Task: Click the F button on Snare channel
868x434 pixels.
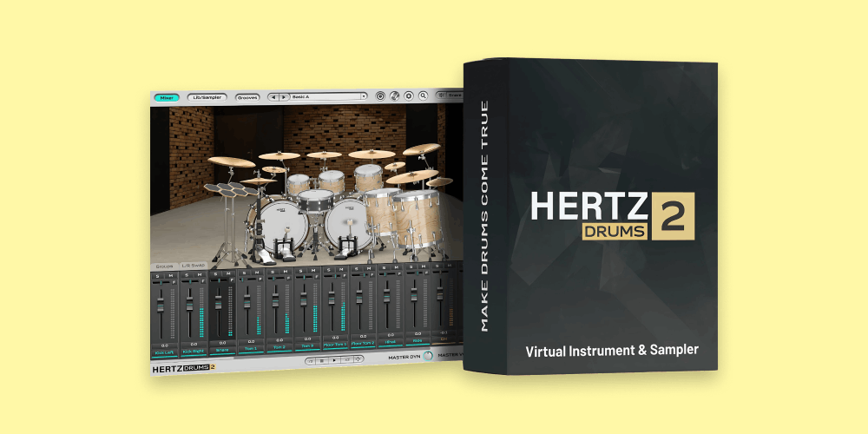Action: coord(232,280)
